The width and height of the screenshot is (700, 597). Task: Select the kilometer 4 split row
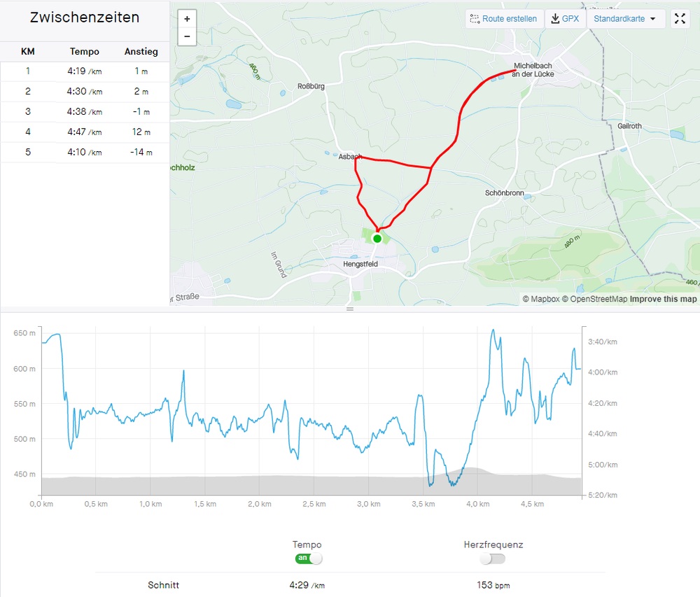point(85,132)
